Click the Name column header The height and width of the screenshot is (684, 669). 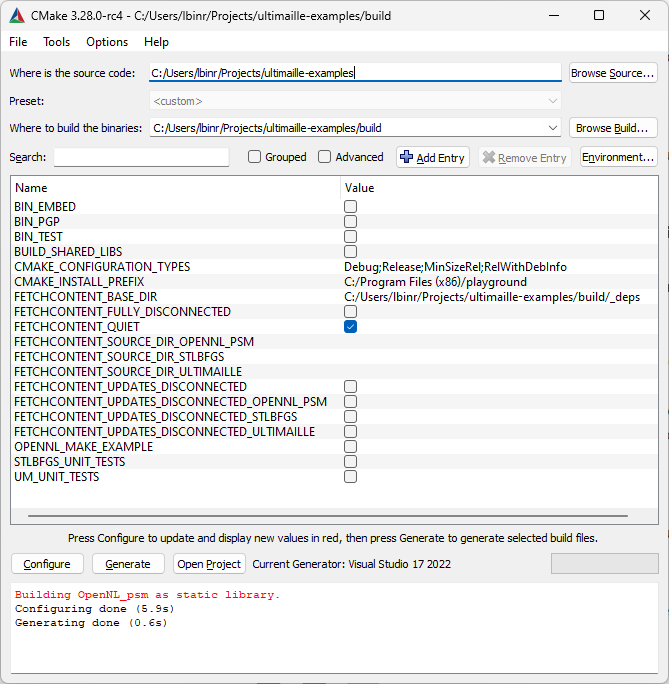coord(175,188)
